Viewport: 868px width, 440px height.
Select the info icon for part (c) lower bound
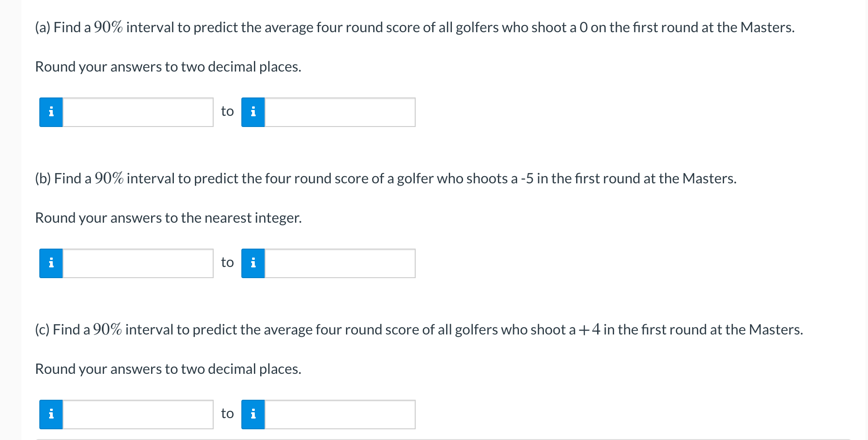pos(51,415)
